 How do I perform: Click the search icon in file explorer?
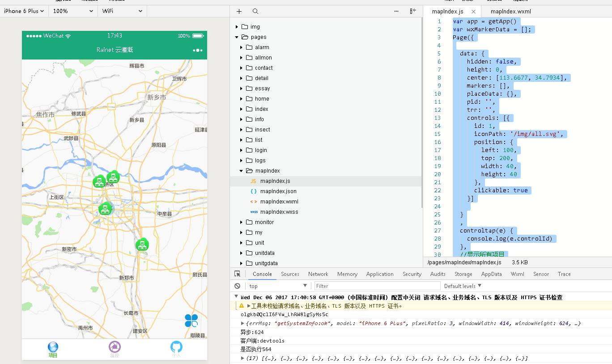[x=255, y=11]
